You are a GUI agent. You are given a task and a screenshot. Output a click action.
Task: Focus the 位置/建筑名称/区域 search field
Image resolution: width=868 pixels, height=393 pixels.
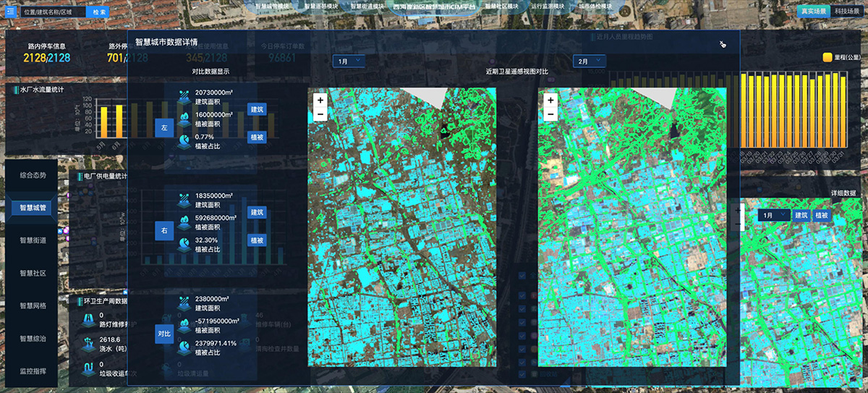pos(52,12)
